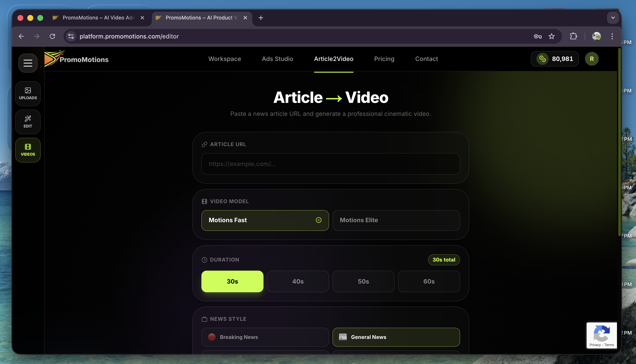
Task: Open the hamburger sidebar menu
Action: click(x=28, y=63)
